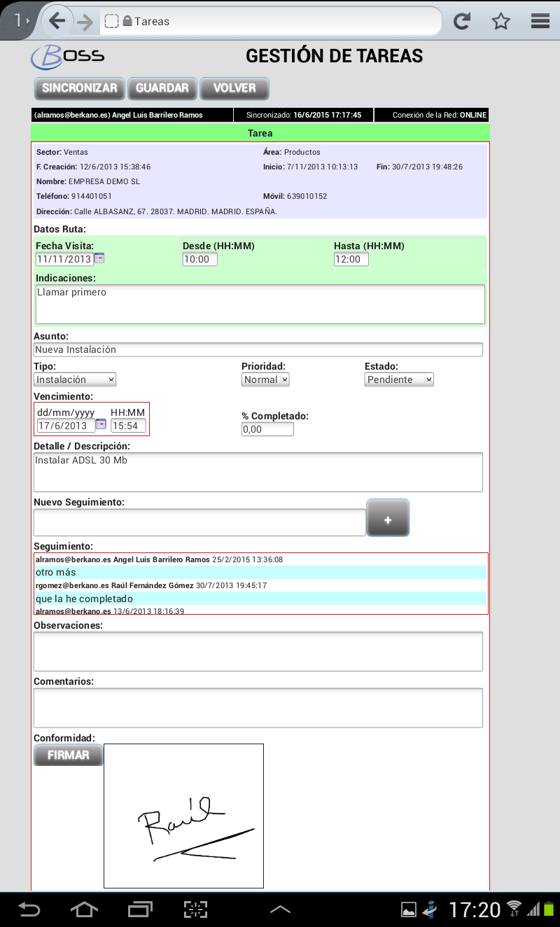The image size is (560, 927).
Task: Open calendar picker next to Fecha Visita
Action: pos(99,258)
